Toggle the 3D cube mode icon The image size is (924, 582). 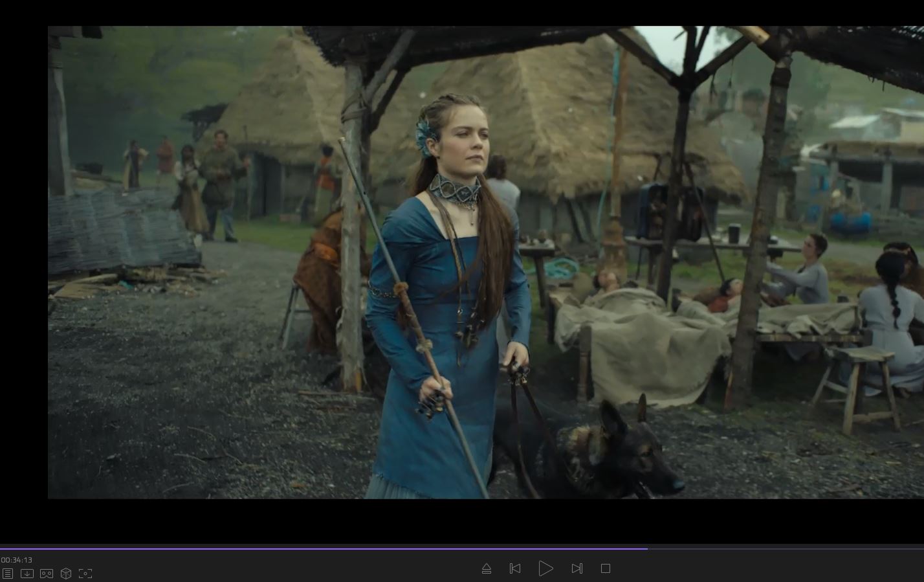pos(66,574)
